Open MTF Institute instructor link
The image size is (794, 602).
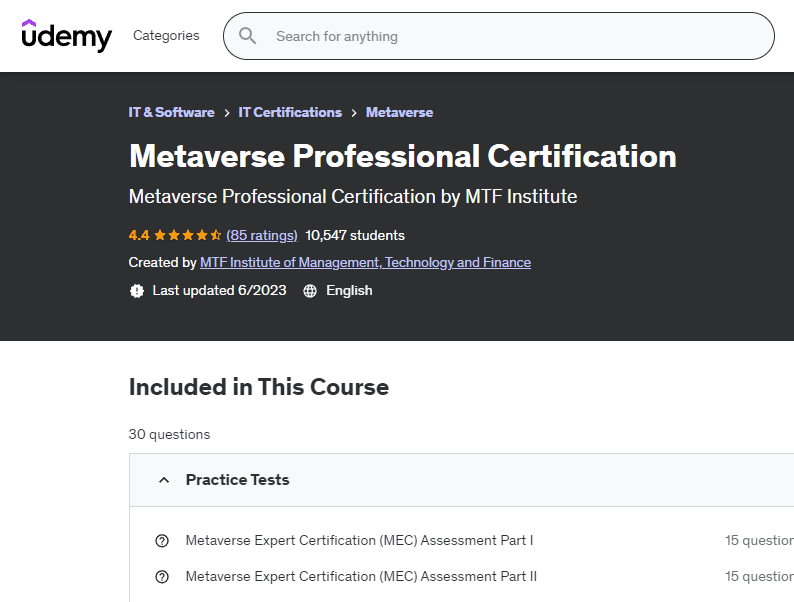(x=365, y=263)
